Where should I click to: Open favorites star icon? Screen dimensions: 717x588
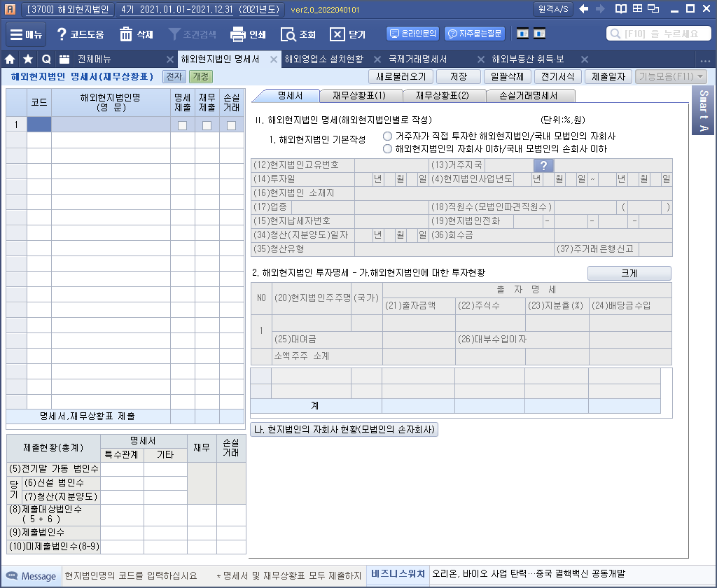pyautogui.click(x=28, y=59)
